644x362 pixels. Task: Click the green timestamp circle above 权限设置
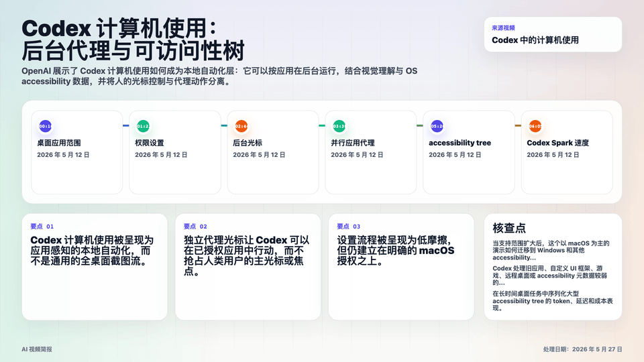coord(143,126)
